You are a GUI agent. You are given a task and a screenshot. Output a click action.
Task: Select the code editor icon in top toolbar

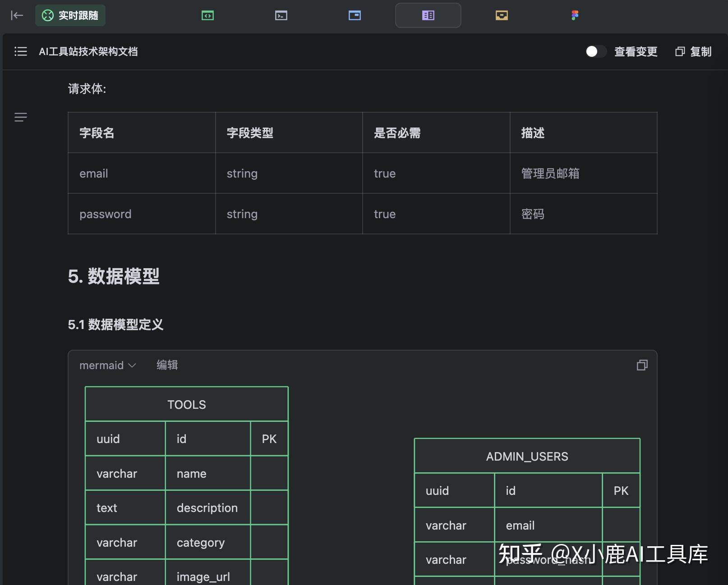coord(207,15)
